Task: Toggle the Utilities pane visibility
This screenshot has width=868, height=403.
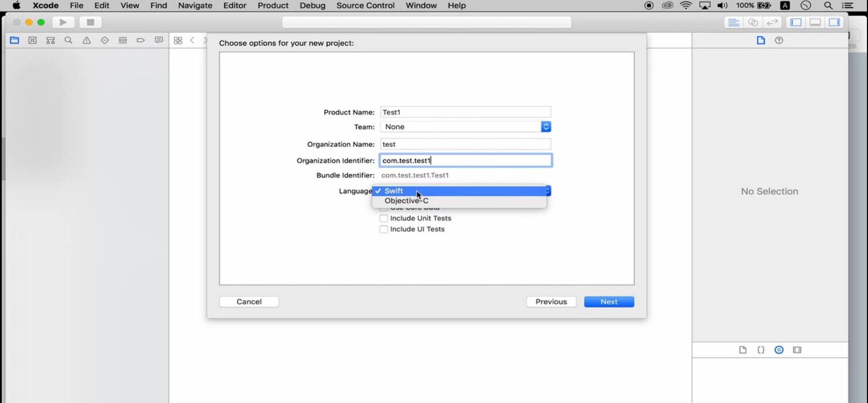Action: point(835,22)
